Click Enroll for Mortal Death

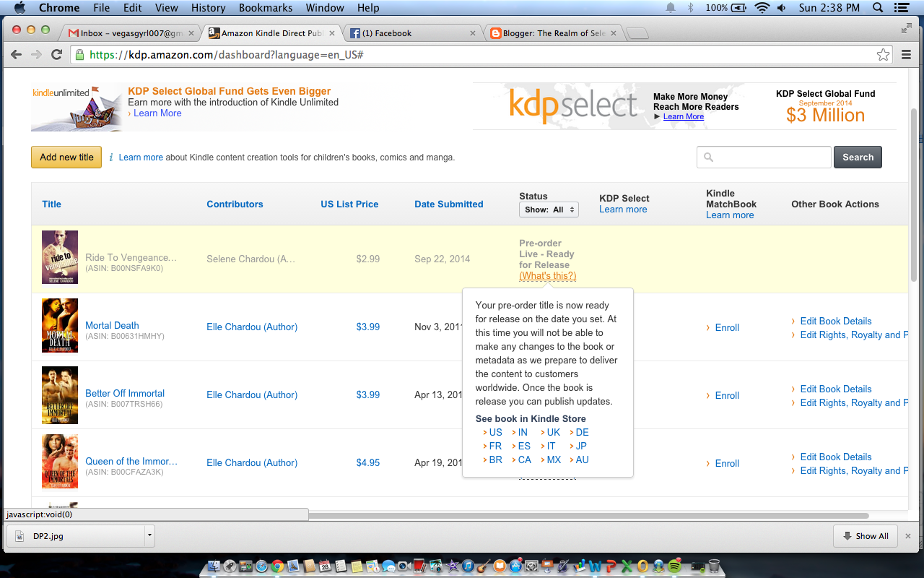[727, 328]
